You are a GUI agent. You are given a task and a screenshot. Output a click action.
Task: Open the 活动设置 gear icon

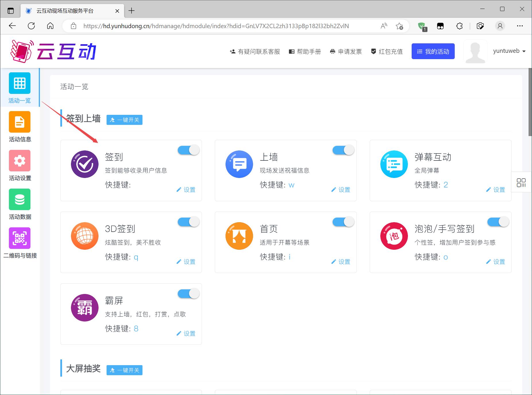[x=20, y=161]
